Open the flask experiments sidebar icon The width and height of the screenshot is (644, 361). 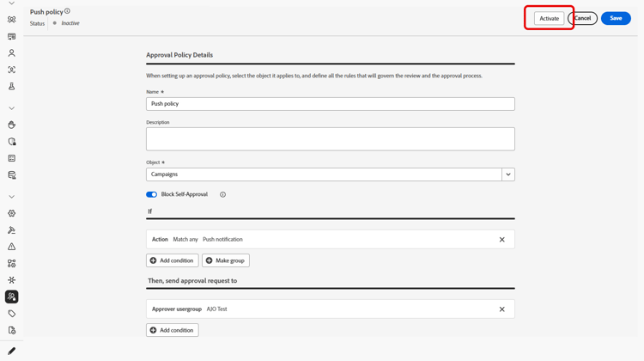(x=12, y=87)
